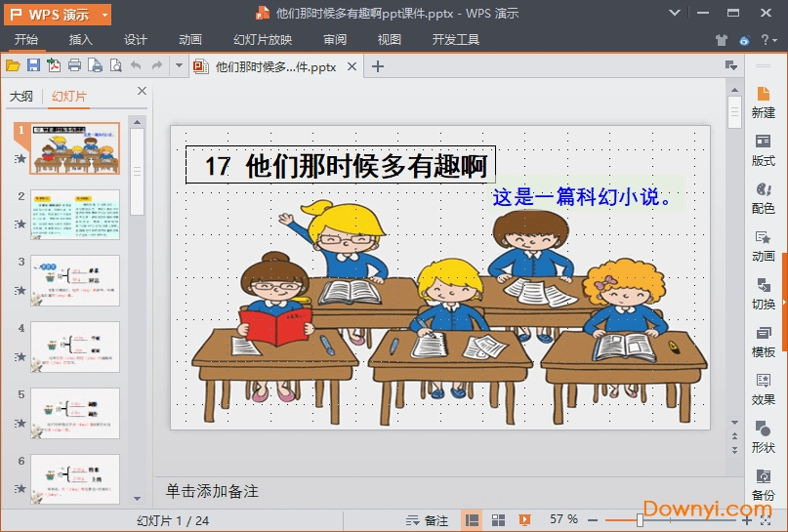Open print preview with the magnifier page icon

115,65
